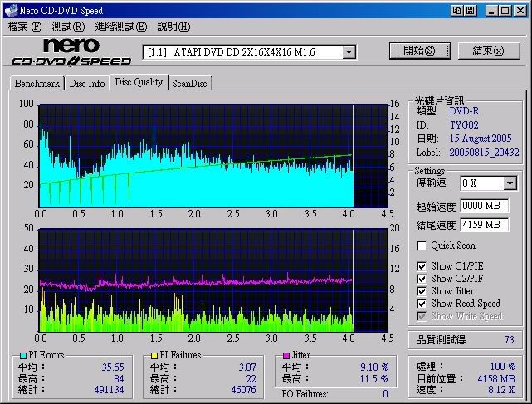The height and width of the screenshot is (404, 532).
Task: Uncheck Show C2/PIF checkbox
Action: 422,279
